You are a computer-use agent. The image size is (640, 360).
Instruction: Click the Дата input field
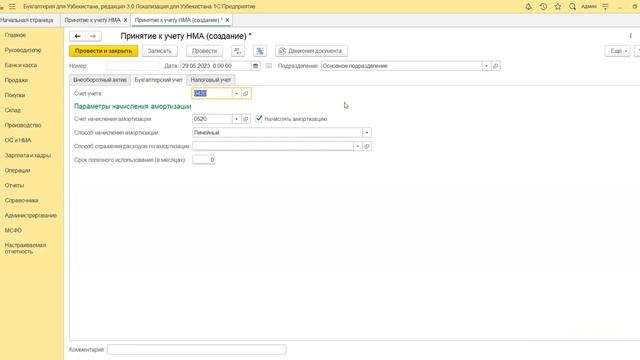click(216, 66)
